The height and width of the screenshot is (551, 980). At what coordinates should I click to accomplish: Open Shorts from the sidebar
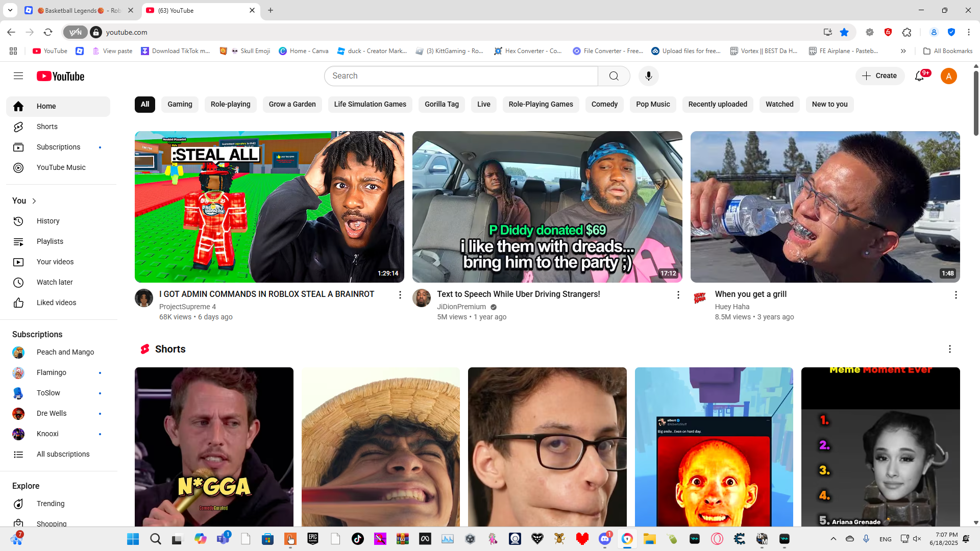(47, 127)
